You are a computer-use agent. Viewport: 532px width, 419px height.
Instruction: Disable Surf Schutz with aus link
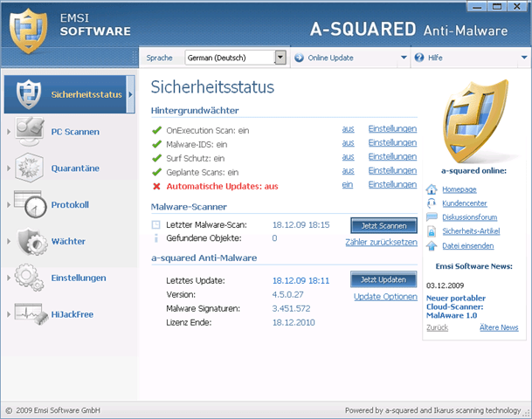click(x=348, y=156)
